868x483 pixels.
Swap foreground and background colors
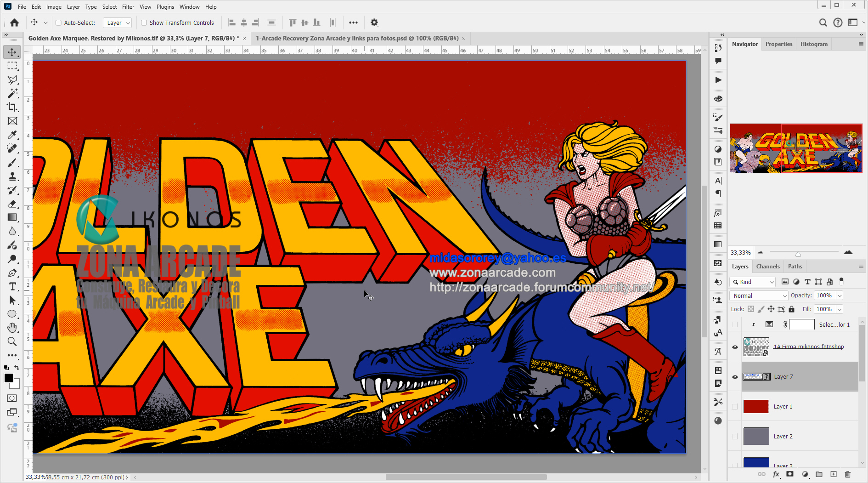point(17,367)
